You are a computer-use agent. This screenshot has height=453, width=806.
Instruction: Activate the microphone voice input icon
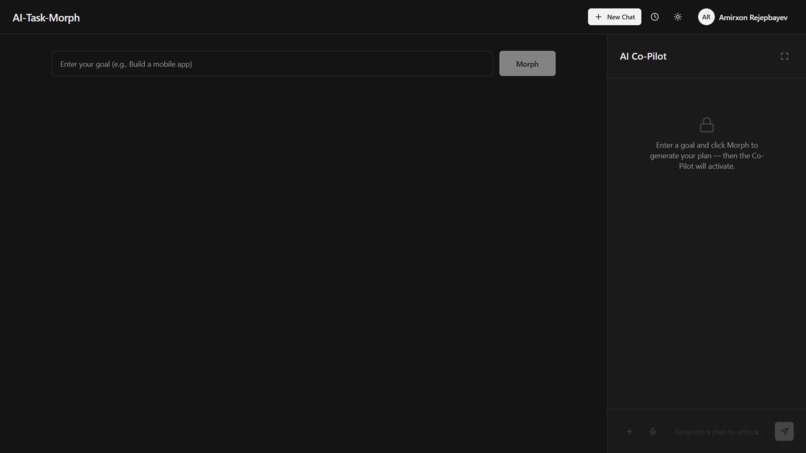click(x=652, y=431)
